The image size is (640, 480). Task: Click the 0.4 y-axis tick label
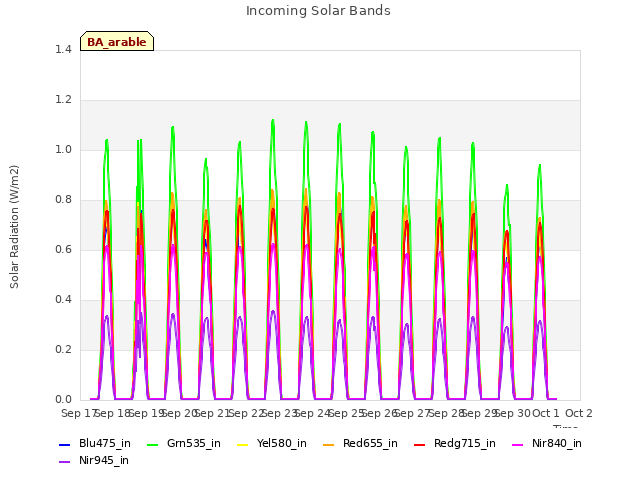(63, 300)
